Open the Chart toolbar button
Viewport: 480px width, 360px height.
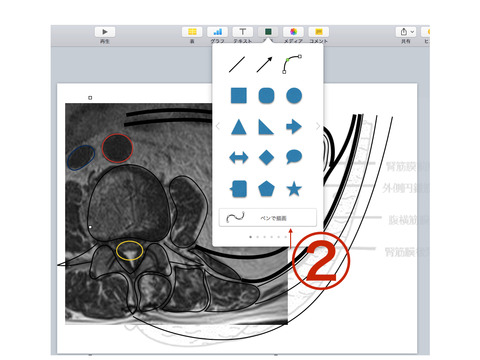217,32
